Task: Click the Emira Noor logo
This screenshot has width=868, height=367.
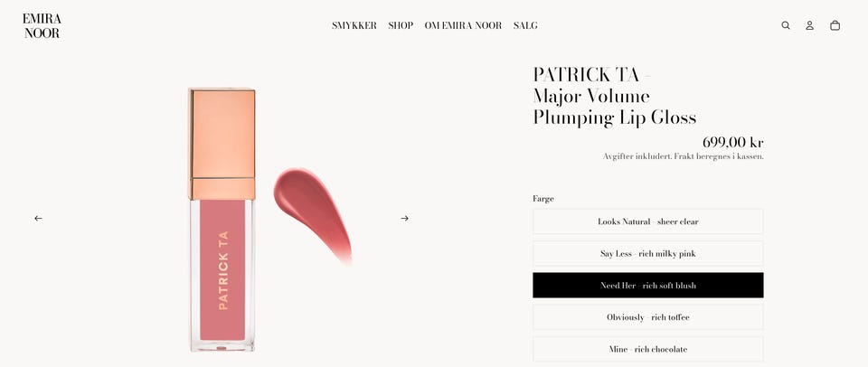Action: click(42, 26)
